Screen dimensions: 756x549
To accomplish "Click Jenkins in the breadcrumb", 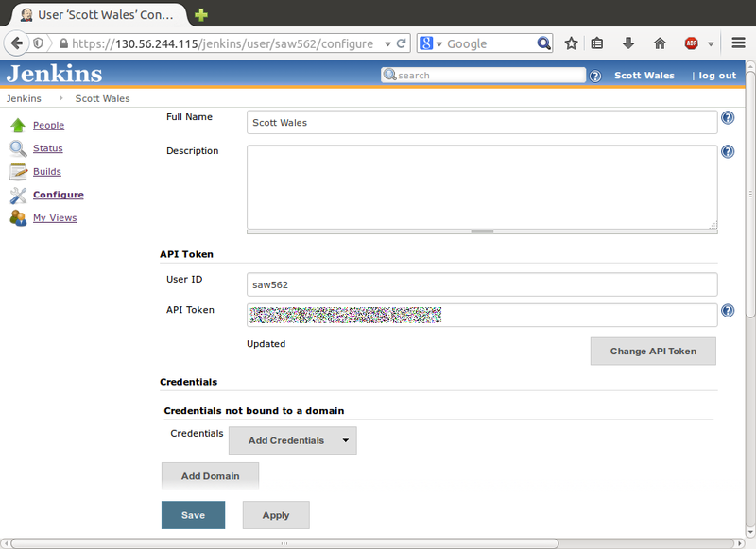I will coord(24,98).
